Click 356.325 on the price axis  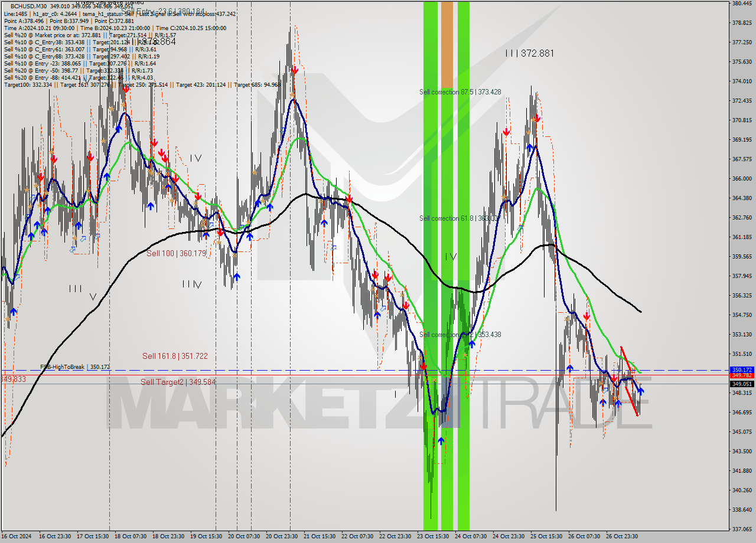pos(742,296)
